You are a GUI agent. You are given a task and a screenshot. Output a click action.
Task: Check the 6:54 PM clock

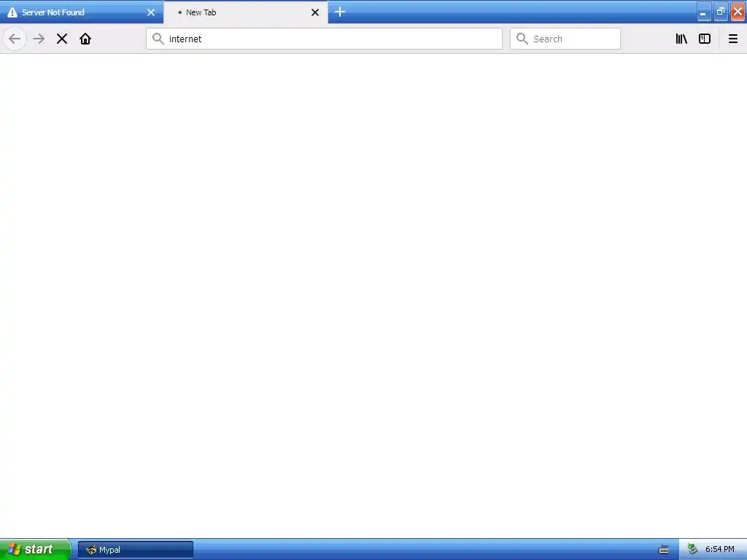pyautogui.click(x=719, y=550)
